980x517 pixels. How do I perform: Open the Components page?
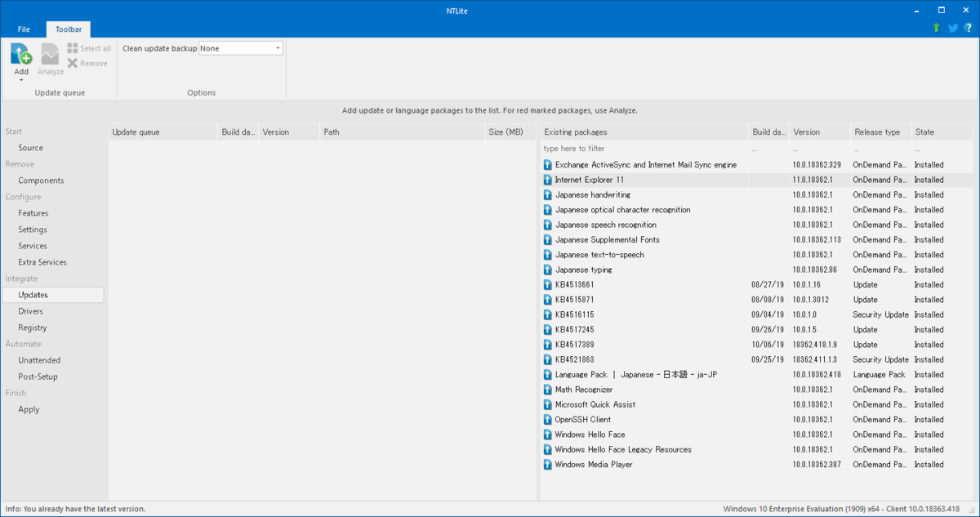tap(41, 181)
